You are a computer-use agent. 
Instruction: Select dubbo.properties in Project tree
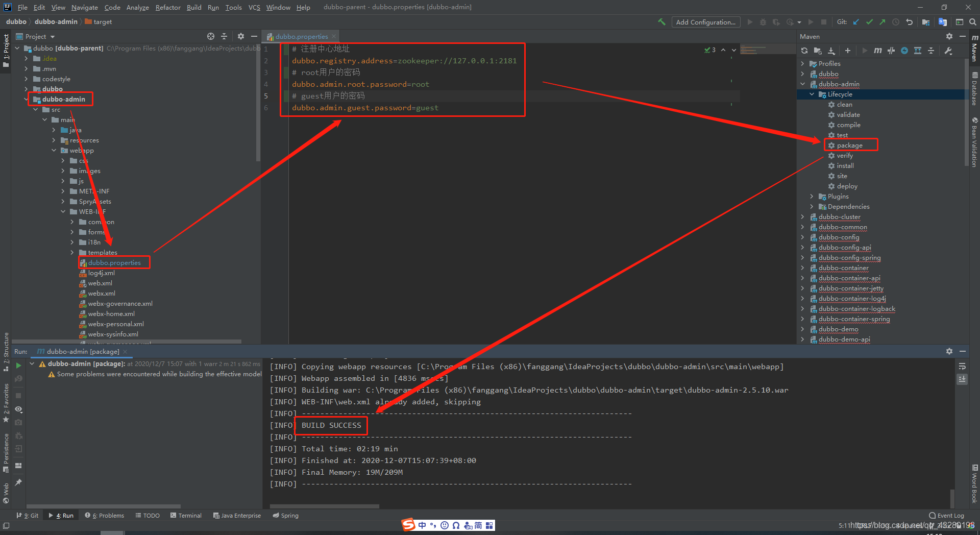click(114, 262)
